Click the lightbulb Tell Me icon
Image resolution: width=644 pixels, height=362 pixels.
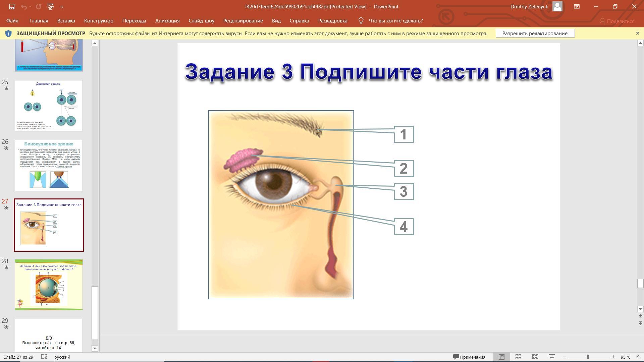tap(361, 21)
